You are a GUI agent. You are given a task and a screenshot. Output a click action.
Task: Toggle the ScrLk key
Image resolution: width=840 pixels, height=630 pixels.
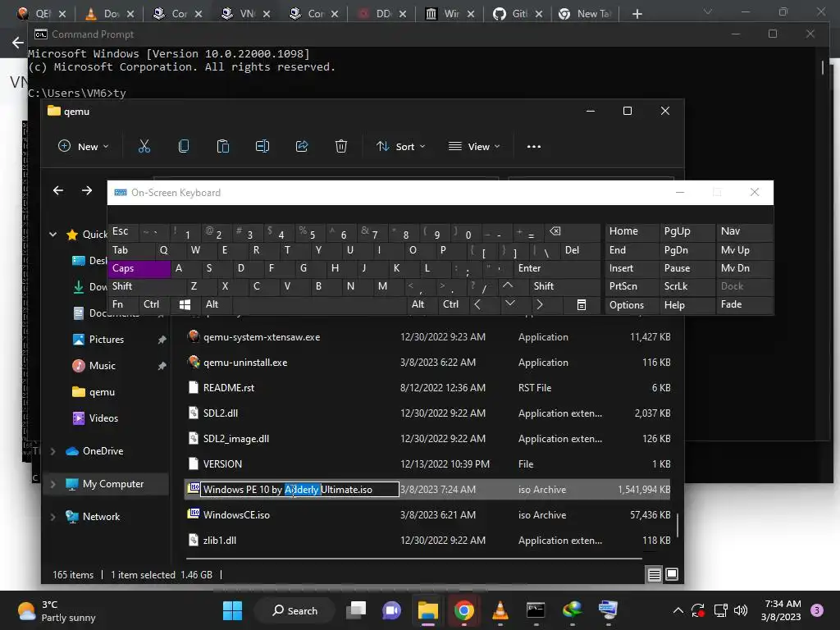687,286
